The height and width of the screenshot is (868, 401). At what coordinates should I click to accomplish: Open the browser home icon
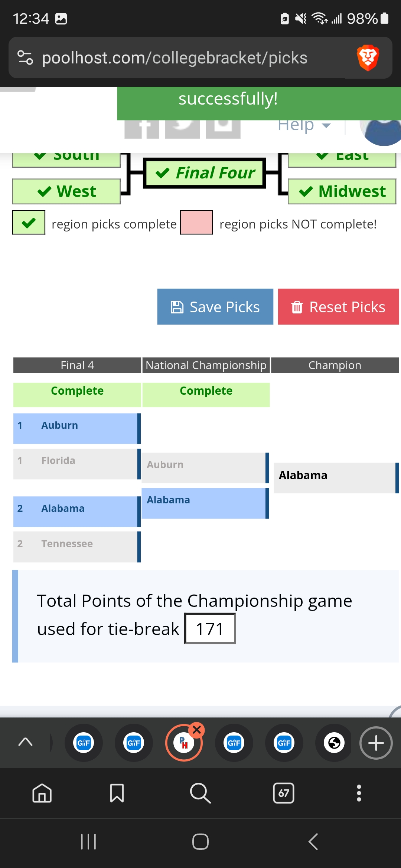click(42, 793)
